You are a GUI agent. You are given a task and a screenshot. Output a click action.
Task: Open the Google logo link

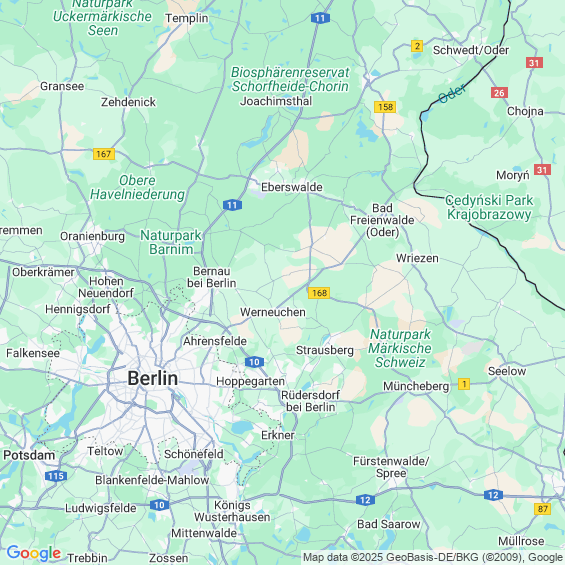34,553
